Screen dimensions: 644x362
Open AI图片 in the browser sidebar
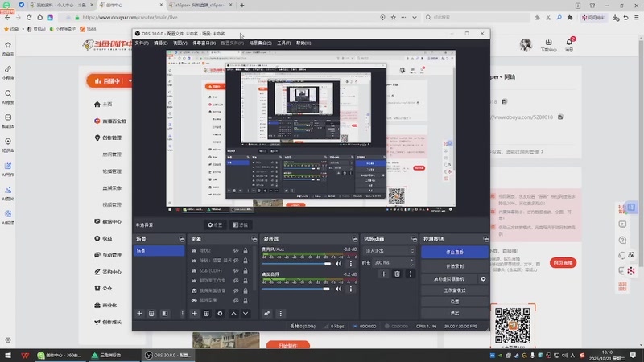click(x=8, y=193)
